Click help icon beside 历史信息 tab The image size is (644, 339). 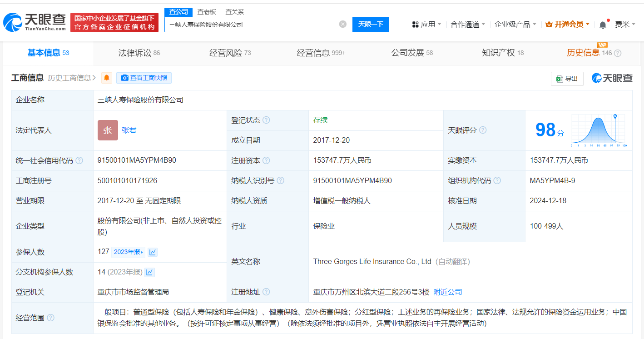[618, 53]
